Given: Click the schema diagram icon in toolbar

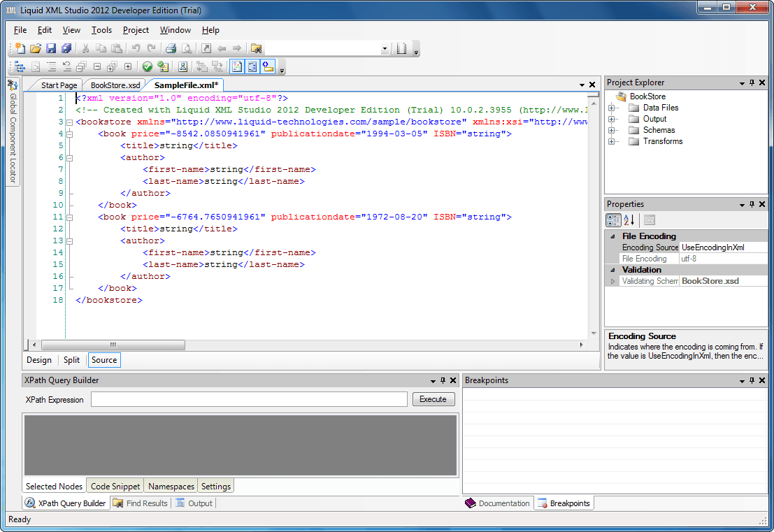Looking at the screenshot, I should 182,66.
